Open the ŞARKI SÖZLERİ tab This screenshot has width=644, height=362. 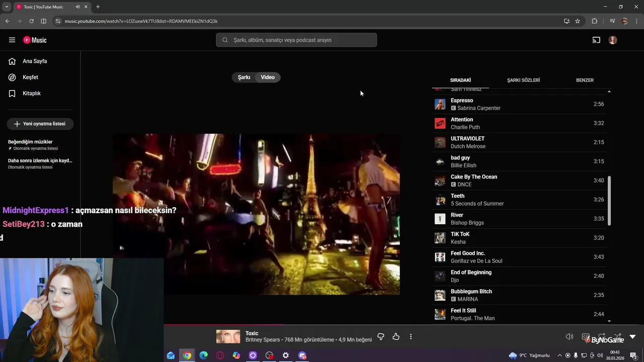tap(523, 80)
